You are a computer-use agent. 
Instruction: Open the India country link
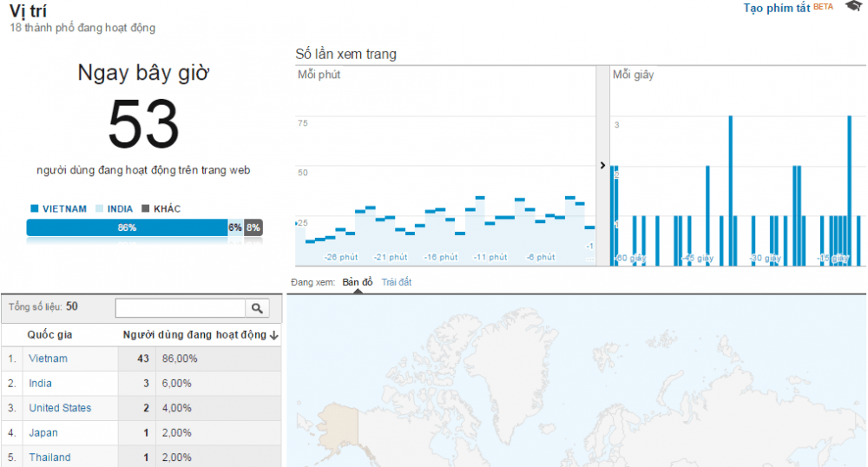(40, 383)
